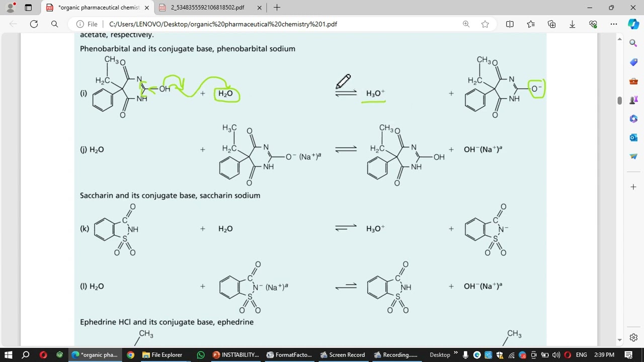
Task: Click the profile avatar icon
Action: 11,8
